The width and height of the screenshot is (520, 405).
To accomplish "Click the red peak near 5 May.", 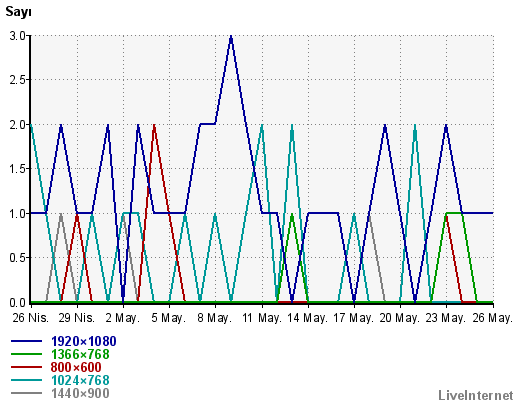I will coord(154,126).
